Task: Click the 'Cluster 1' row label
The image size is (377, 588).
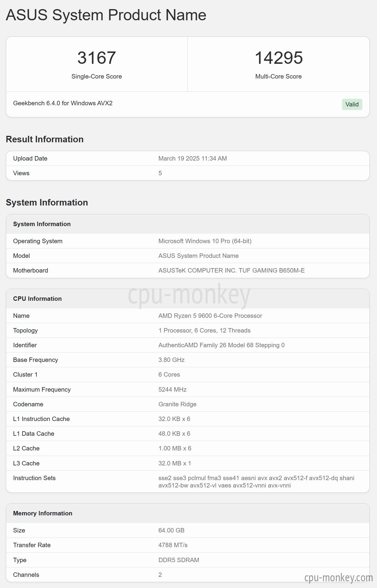Action: pyautogui.click(x=25, y=375)
